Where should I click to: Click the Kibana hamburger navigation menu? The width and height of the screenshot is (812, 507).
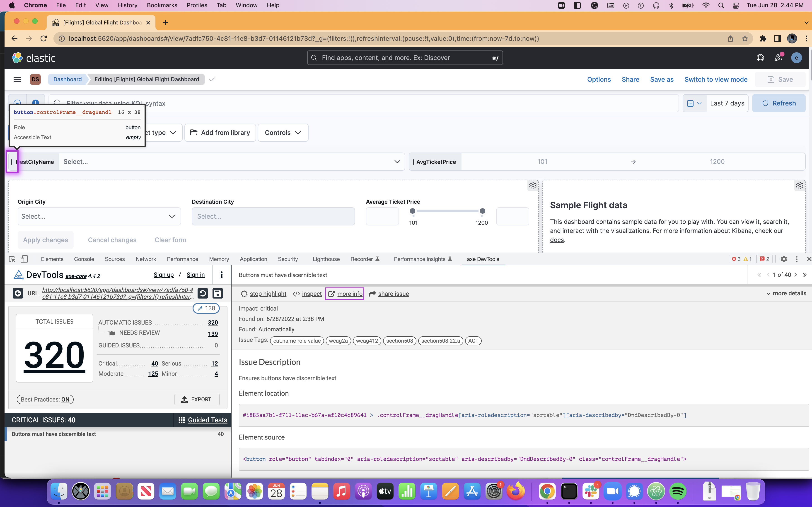click(x=17, y=79)
